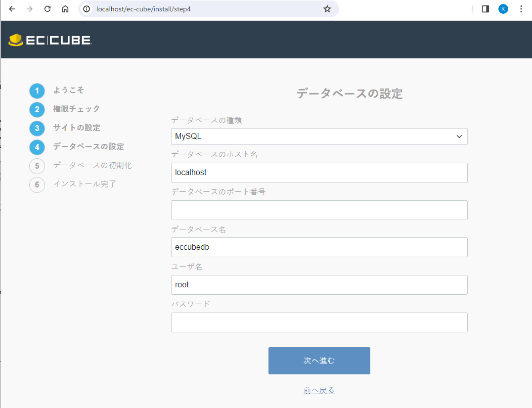Edit the データベース名 eccubedb field
Viewport: 532px width, 408px height.
319,247
